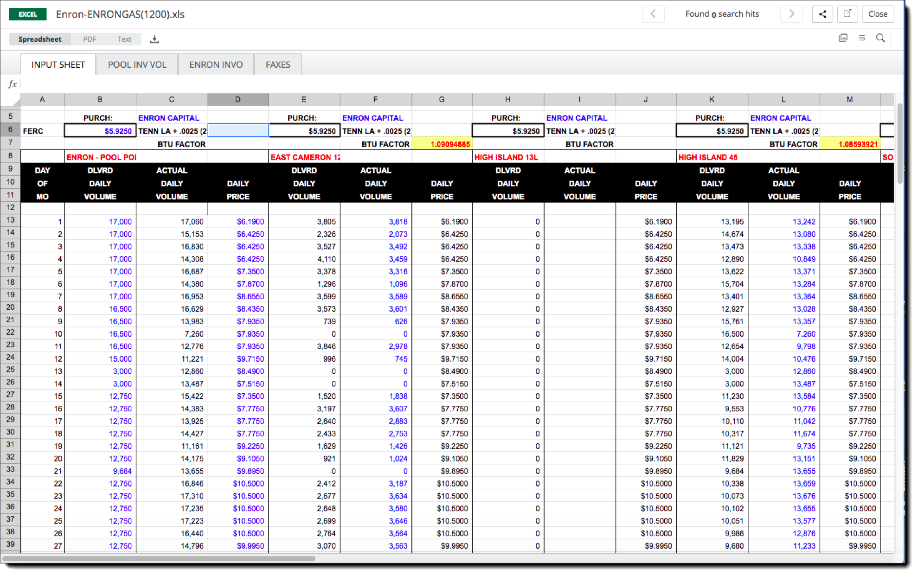This screenshot has width=924, height=582.
Task: Click the PURCH: label in column H
Action: 506,118
